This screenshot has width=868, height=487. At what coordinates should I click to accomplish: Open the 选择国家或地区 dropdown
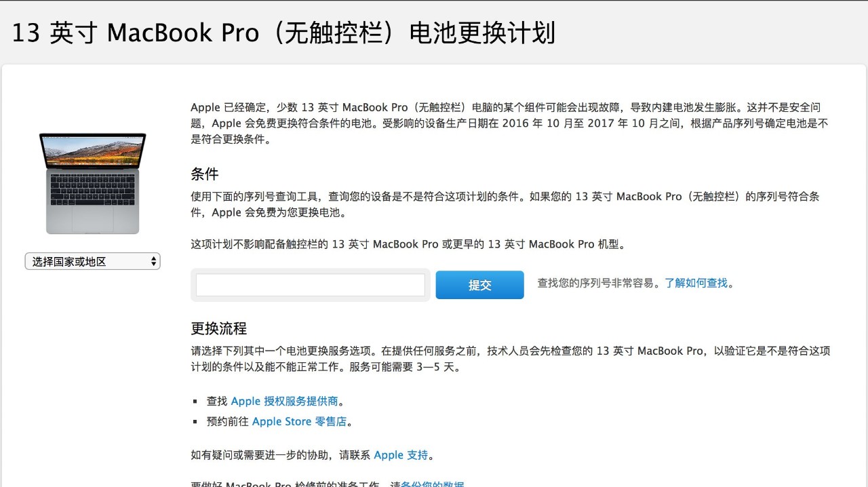(x=92, y=261)
